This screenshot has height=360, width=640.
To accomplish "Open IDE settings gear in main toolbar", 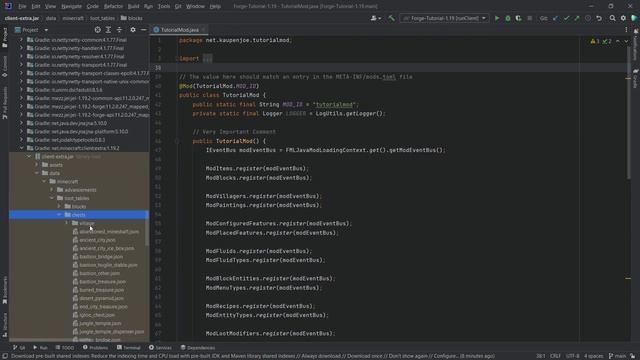I will coord(623,18).
